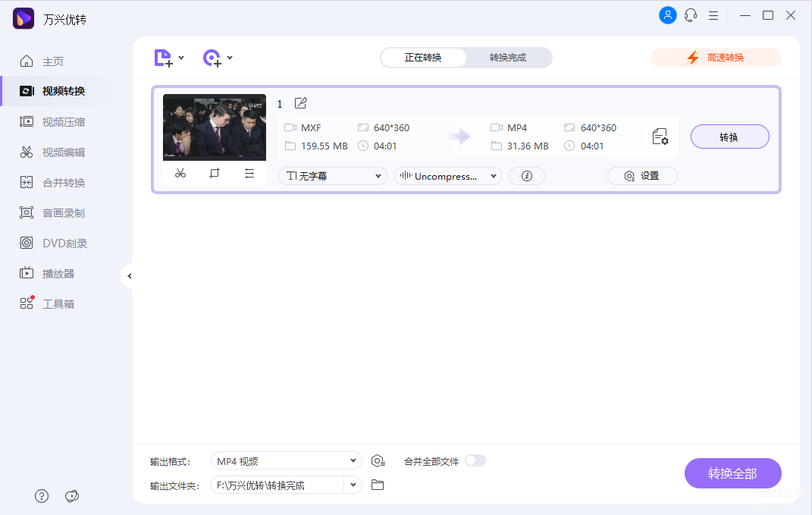Click the target format MP4 text
Screen dimensions: 812x515
(x=517, y=128)
